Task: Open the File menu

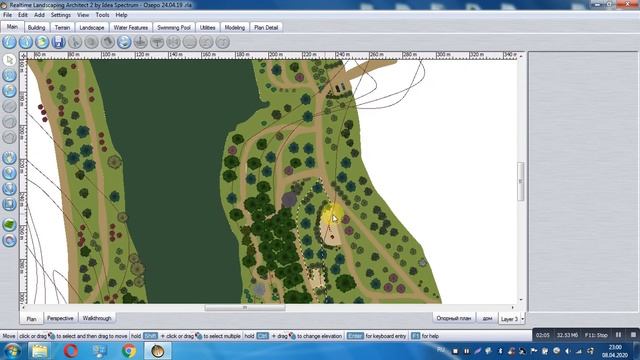Action: point(7,15)
